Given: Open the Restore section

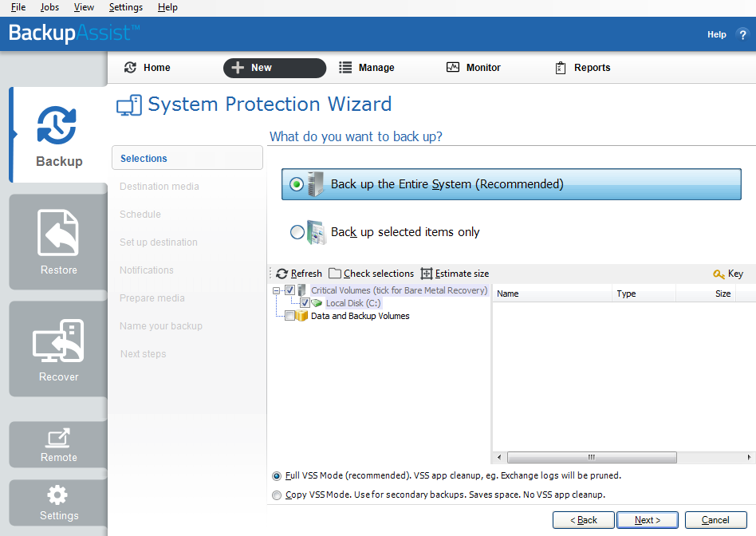Looking at the screenshot, I should 58,242.
